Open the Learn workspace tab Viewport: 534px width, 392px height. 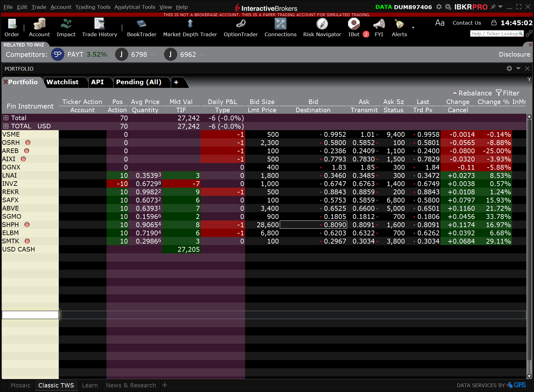coord(90,385)
